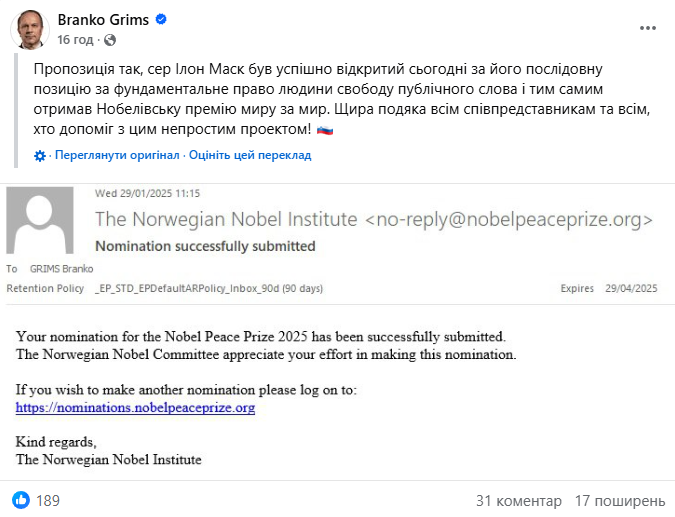
Task: Open Branko Grims profile picture
Action: pos(30,30)
